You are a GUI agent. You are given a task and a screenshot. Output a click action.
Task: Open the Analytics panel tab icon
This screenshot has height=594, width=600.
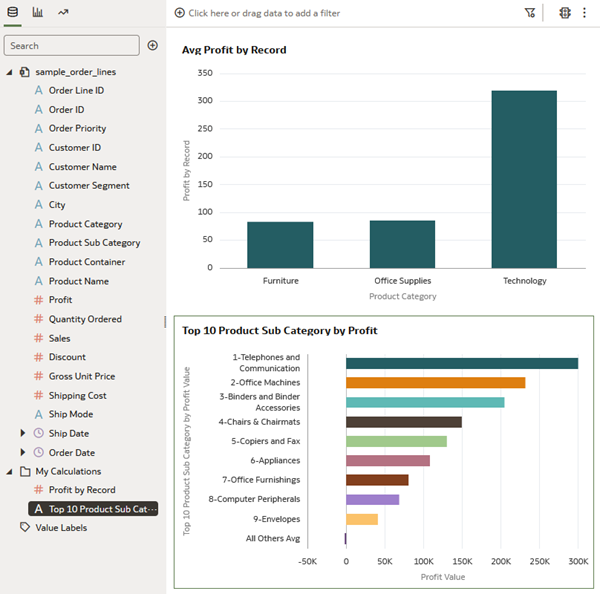pos(63,12)
